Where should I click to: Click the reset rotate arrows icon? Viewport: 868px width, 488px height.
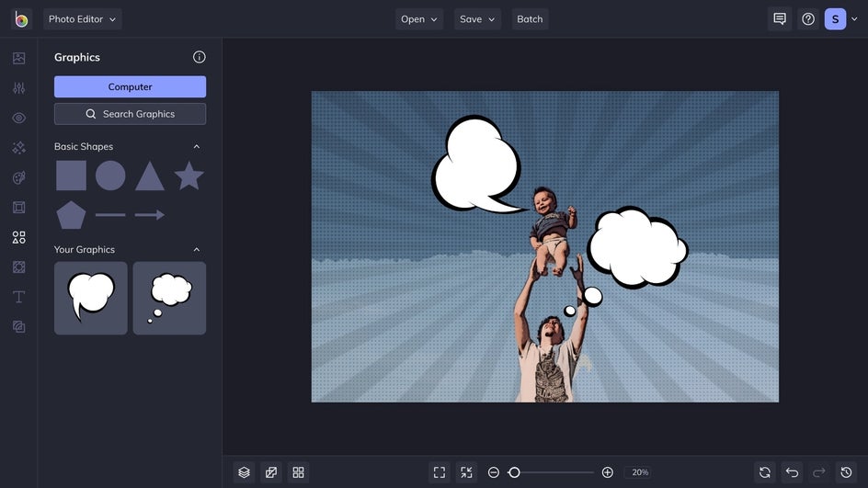[x=765, y=472]
